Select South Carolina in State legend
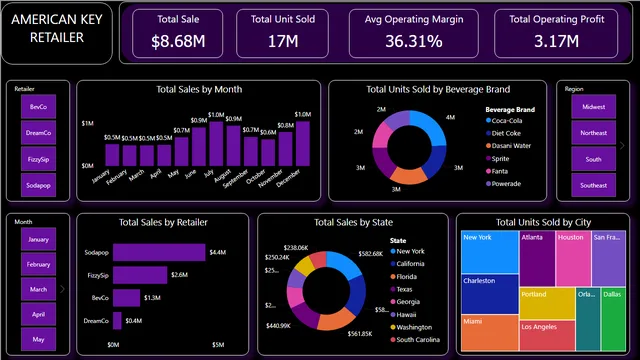 pos(415,340)
